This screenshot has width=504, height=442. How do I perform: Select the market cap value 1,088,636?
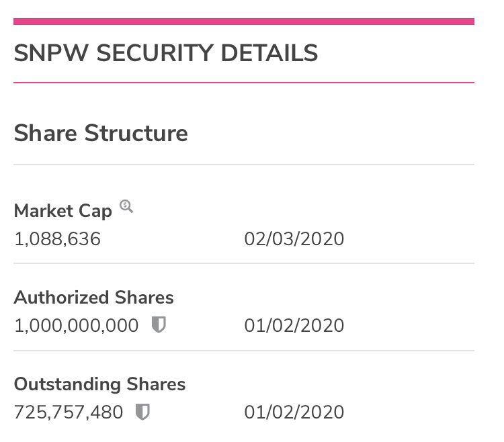click(x=58, y=239)
